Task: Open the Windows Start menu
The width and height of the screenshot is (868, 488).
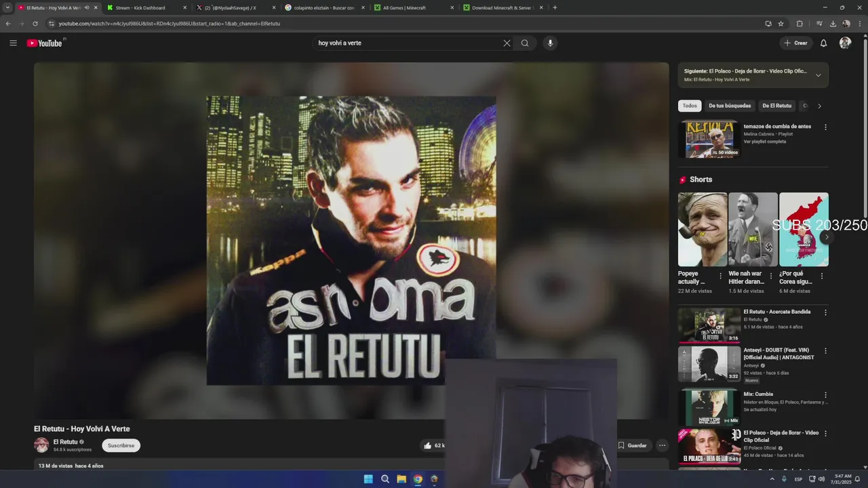Action: coord(368,479)
